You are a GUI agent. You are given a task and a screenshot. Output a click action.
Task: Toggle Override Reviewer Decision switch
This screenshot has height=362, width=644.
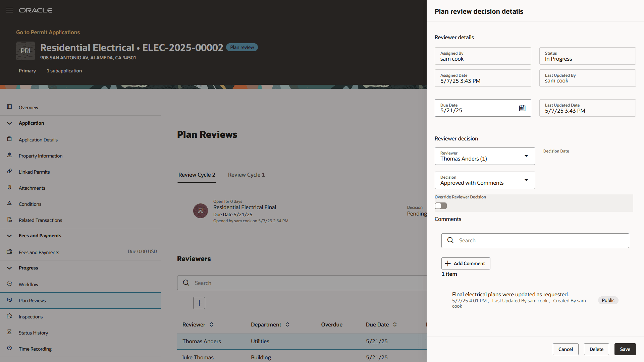[x=441, y=206]
